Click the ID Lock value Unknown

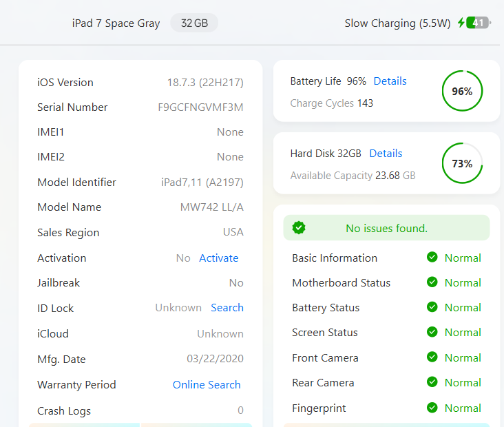[x=178, y=308]
